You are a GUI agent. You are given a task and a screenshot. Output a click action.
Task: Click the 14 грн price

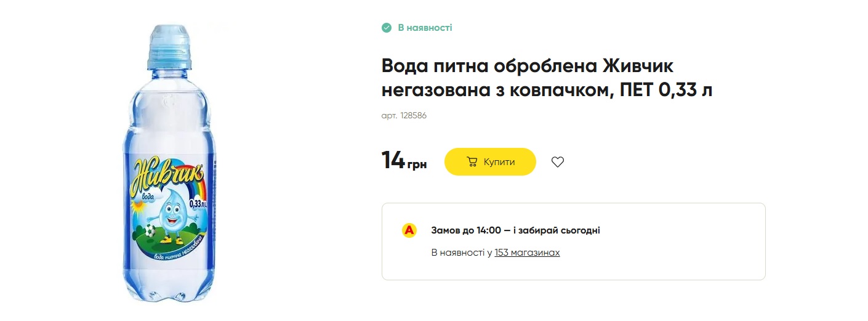(404, 161)
